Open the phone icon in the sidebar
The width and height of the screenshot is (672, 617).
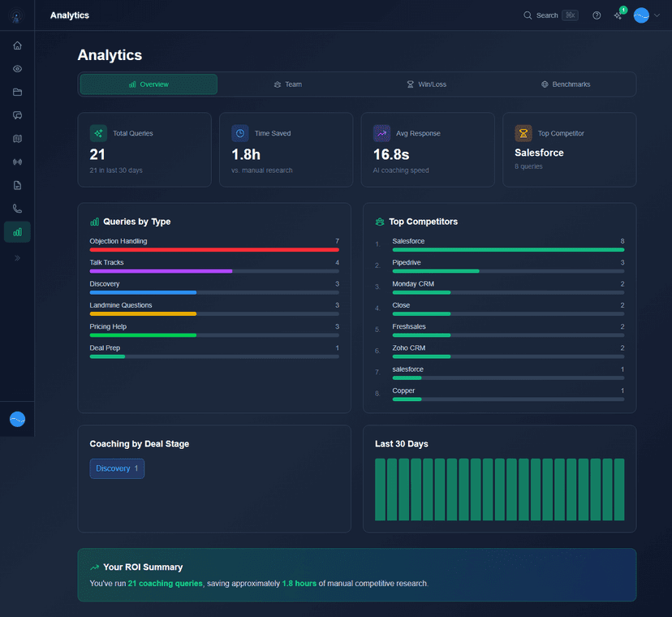click(16, 209)
